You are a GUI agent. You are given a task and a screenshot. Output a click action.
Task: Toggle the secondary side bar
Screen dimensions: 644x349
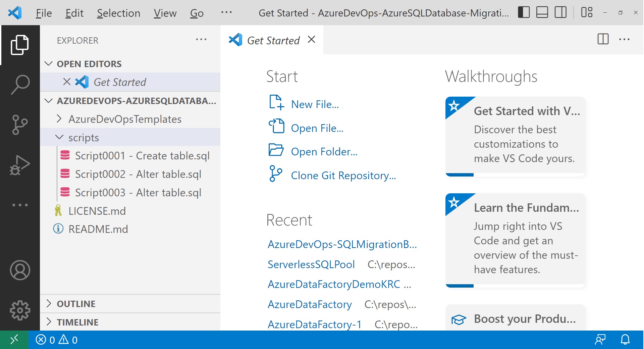(x=560, y=12)
